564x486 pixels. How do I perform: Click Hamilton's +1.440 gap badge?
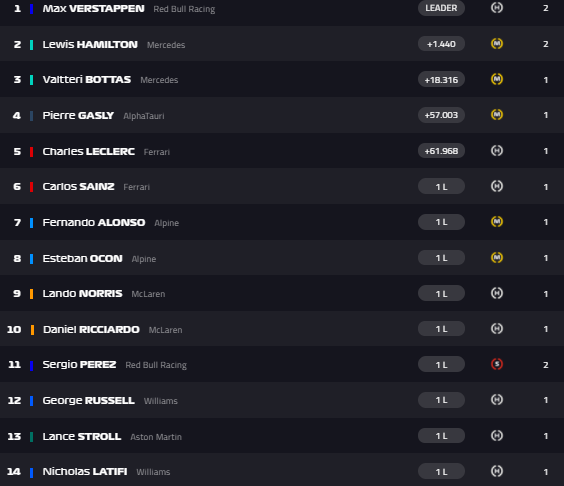coord(441,44)
